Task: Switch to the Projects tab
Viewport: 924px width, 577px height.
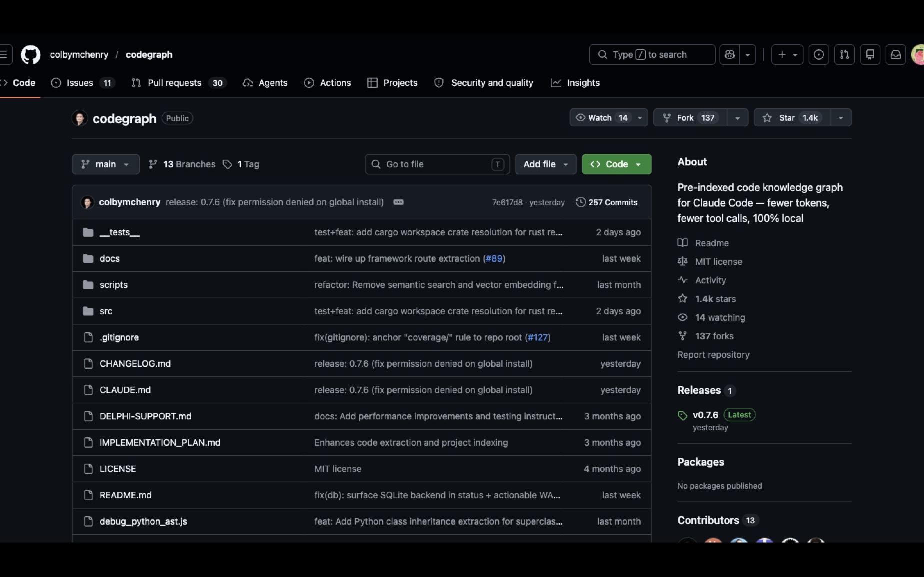Action: [x=392, y=83]
